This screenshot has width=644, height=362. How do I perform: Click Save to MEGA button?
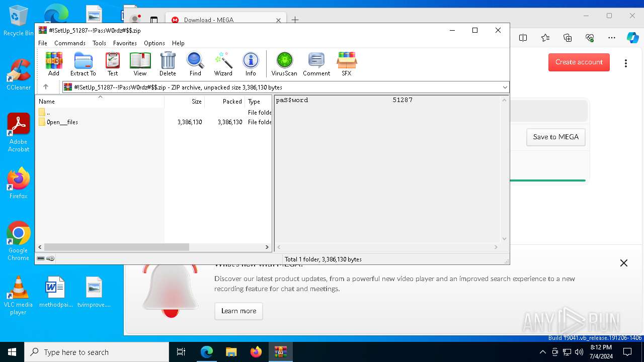556,137
